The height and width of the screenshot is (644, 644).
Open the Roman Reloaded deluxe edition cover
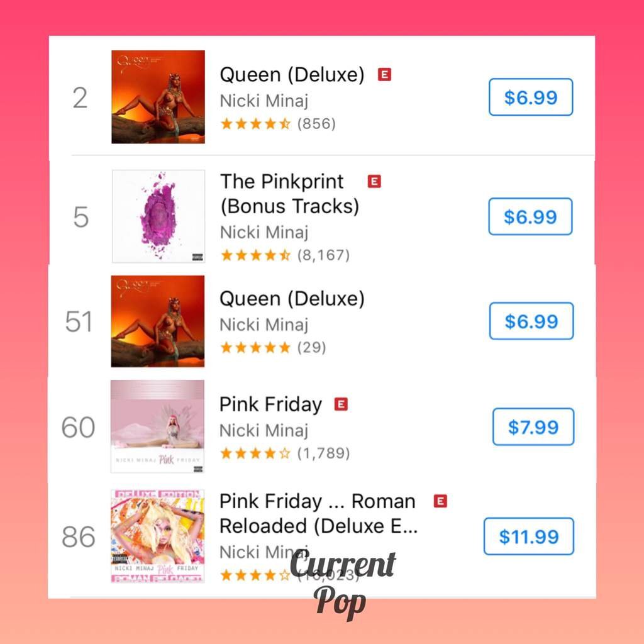click(158, 536)
